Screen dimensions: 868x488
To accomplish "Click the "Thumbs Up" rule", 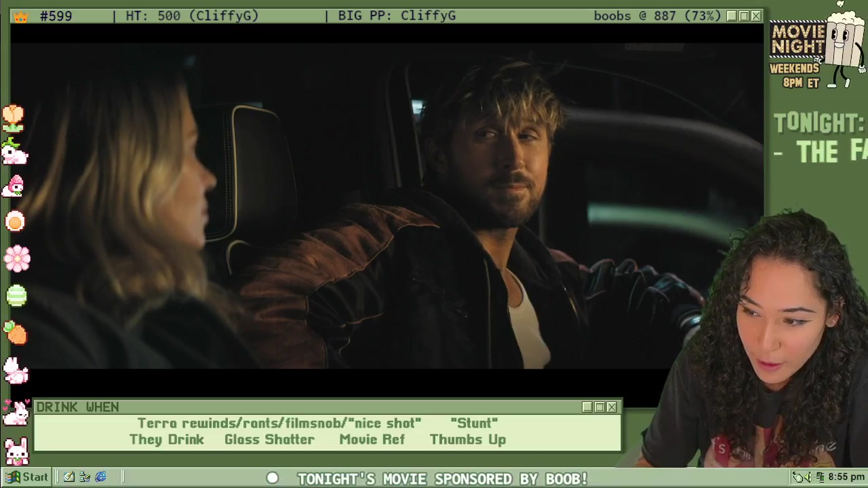I will [468, 440].
